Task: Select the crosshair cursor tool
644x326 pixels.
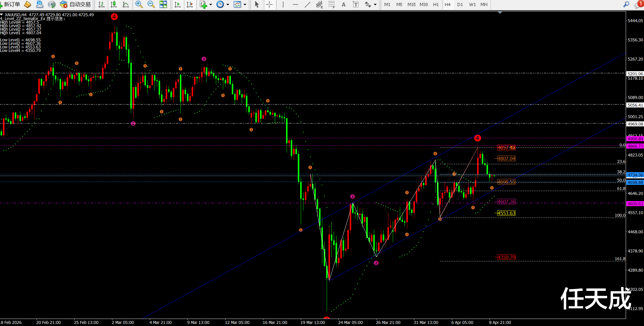Action: coord(269,4)
